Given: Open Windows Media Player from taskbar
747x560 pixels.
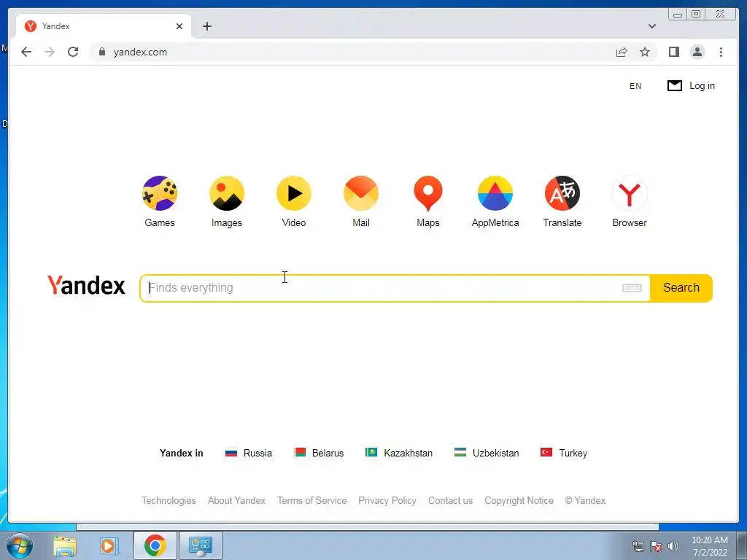Looking at the screenshot, I should pyautogui.click(x=109, y=545).
